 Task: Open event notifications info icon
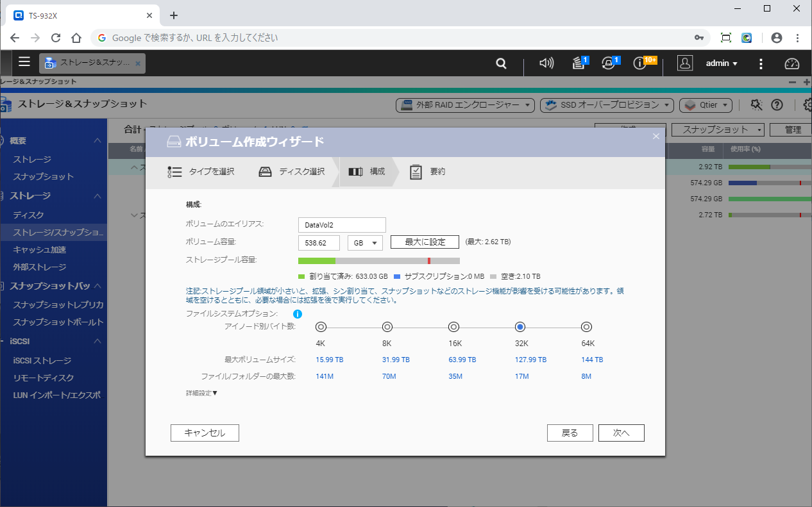(640, 63)
